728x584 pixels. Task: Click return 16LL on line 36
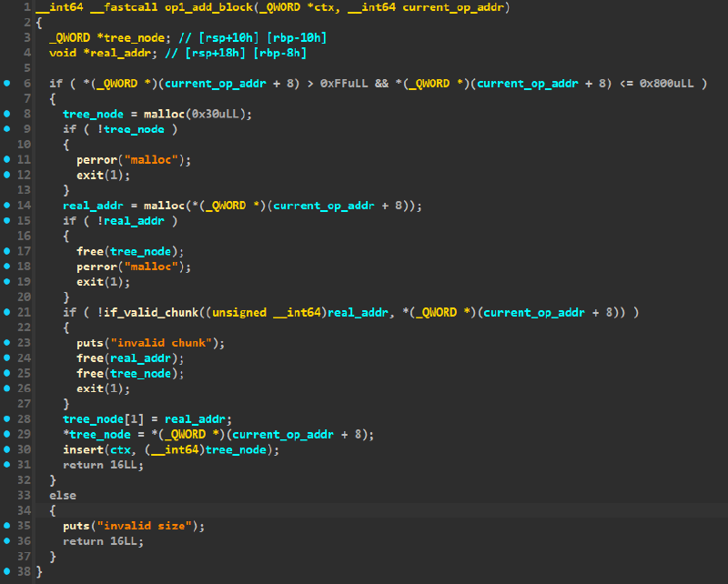point(100,541)
